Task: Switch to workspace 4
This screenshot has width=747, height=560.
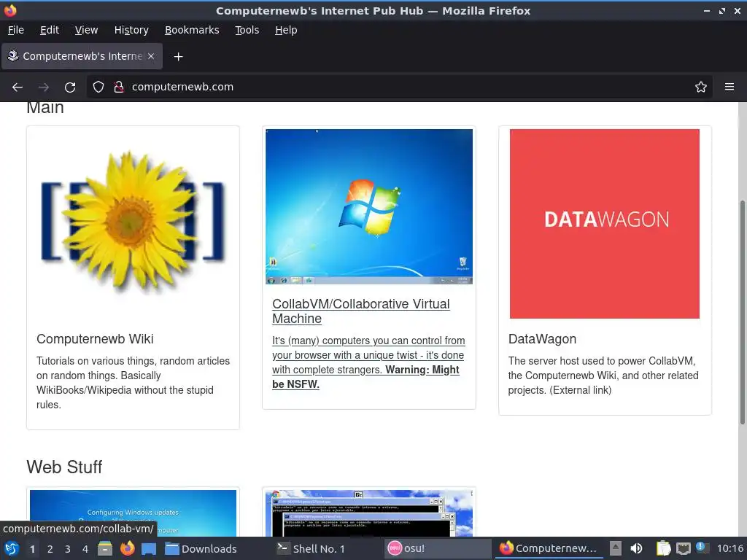Action: click(x=85, y=549)
